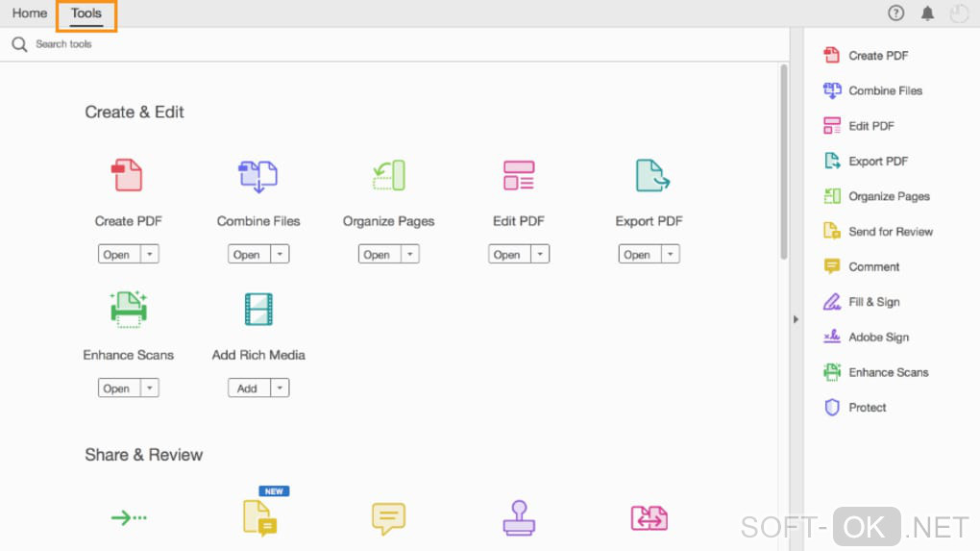This screenshot has height=551, width=980.
Task: Click the purple Stamp icon under Share & Review
Action: 519,518
